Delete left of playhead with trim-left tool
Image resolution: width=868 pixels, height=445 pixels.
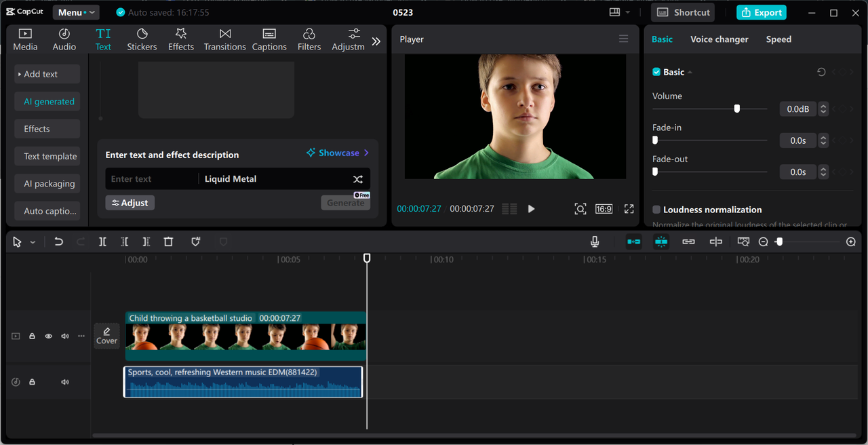tap(124, 241)
